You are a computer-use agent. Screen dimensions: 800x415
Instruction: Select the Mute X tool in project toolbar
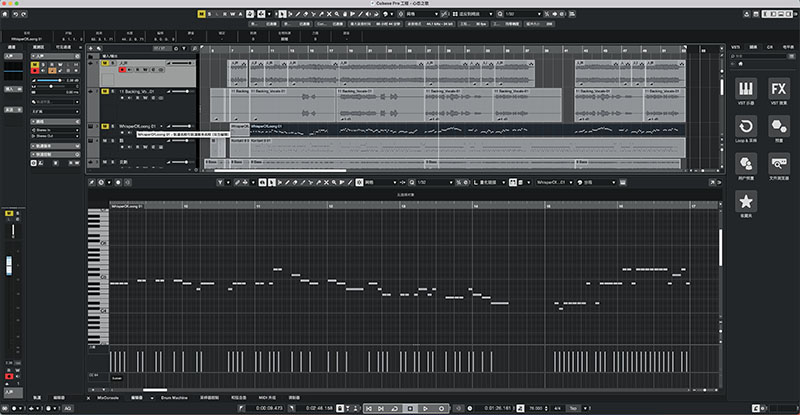click(329, 14)
